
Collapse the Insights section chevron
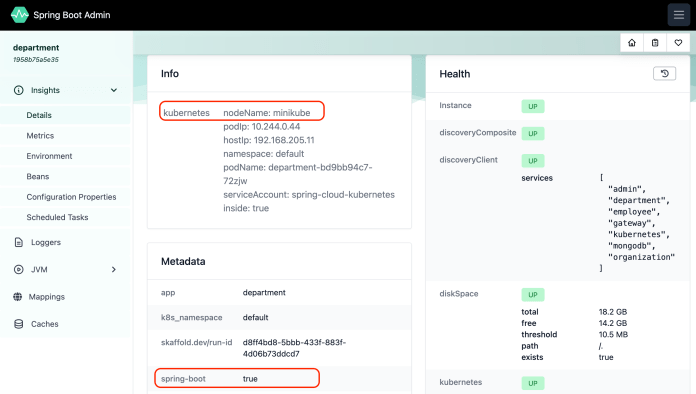tap(114, 90)
